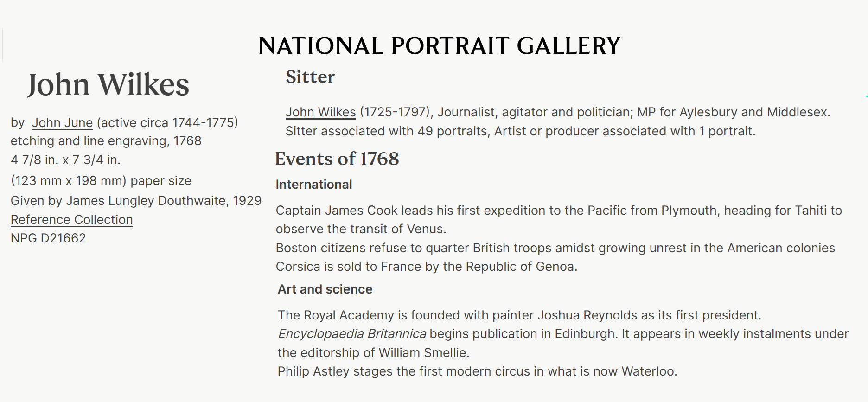Click the Philip Astley circus sentence
This screenshot has height=402, width=868.
point(477,371)
